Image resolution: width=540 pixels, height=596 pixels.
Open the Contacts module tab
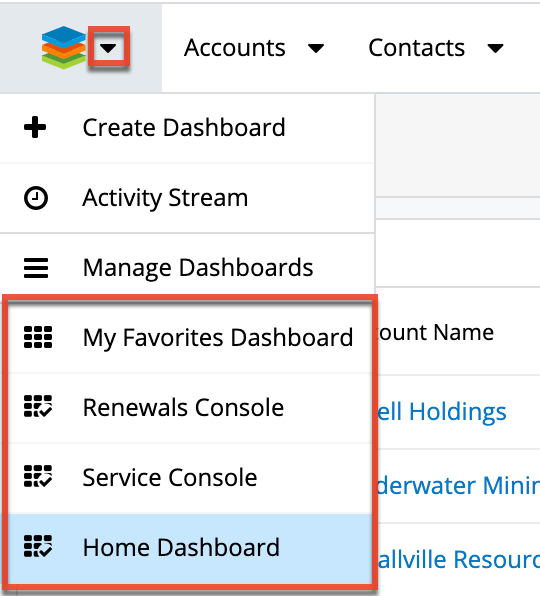(x=416, y=48)
